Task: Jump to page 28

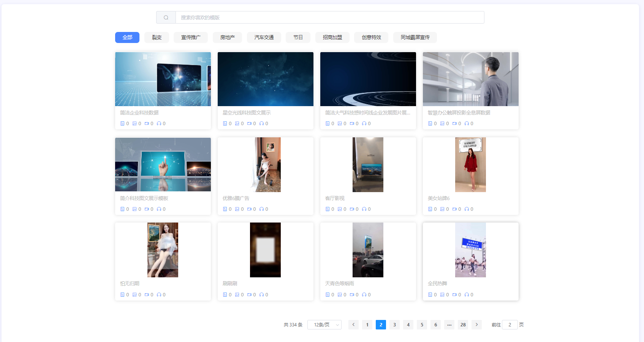Action: pos(463,325)
